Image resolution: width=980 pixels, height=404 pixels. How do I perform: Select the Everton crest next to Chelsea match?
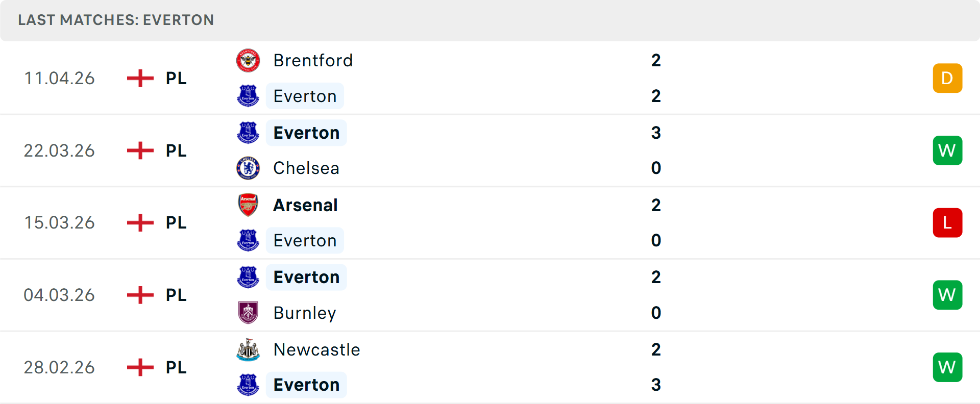248,132
